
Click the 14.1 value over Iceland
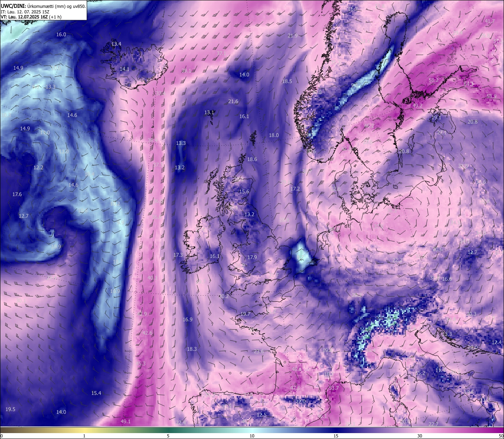tap(124, 69)
